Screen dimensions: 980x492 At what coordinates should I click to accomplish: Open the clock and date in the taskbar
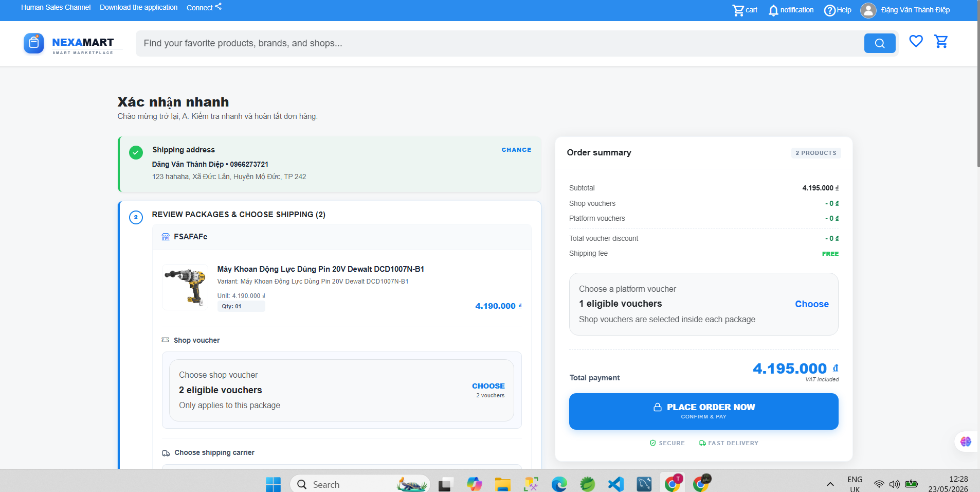pos(948,484)
